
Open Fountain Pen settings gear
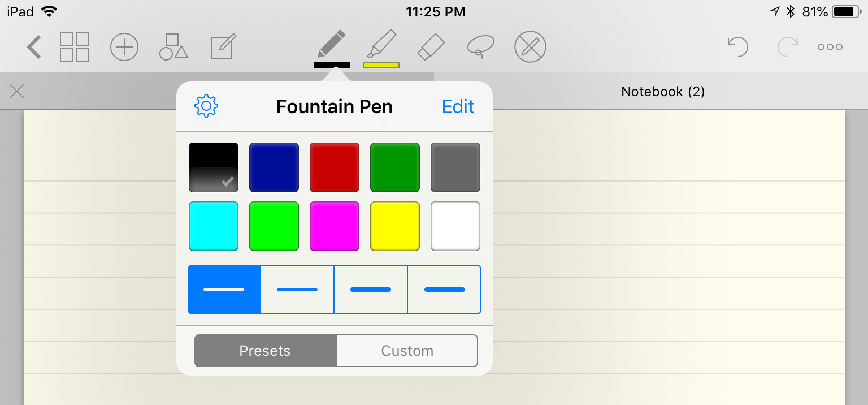206,106
